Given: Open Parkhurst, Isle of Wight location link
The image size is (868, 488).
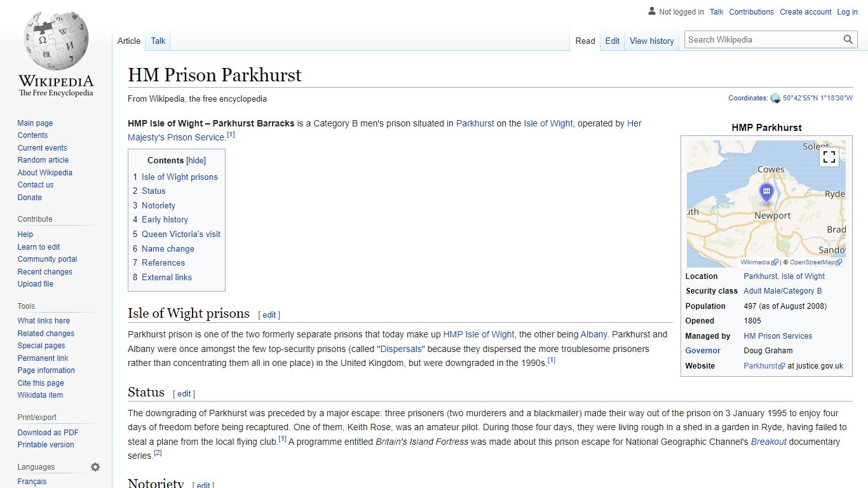Looking at the screenshot, I should tap(784, 276).
